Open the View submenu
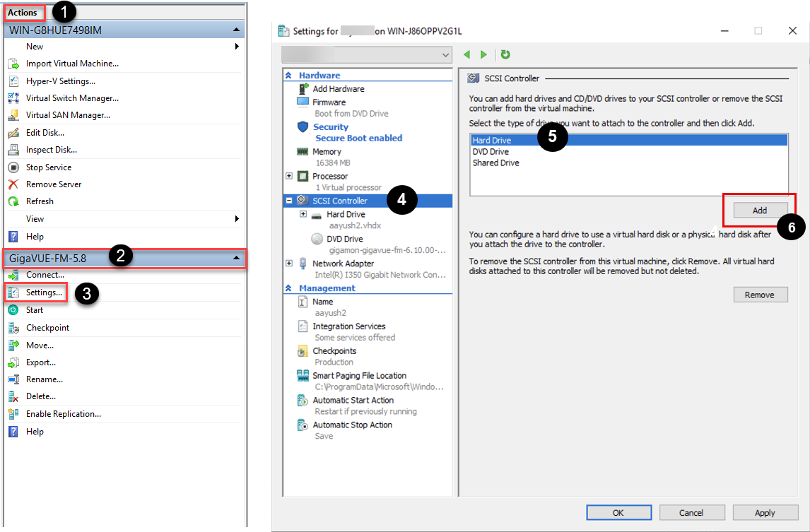This screenshot has width=810, height=532. coord(236,219)
